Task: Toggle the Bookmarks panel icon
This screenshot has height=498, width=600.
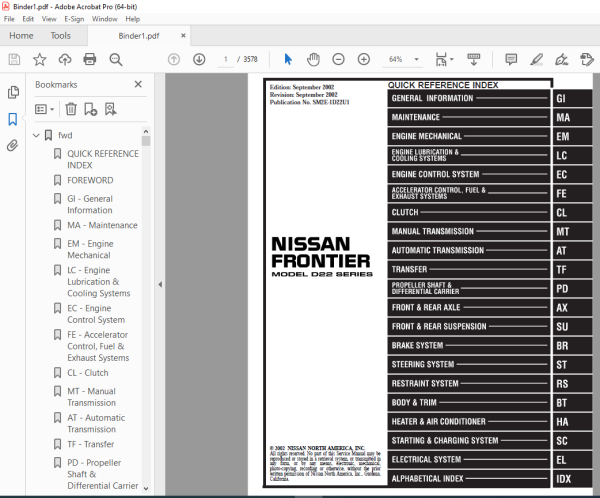Action: pyautogui.click(x=13, y=119)
